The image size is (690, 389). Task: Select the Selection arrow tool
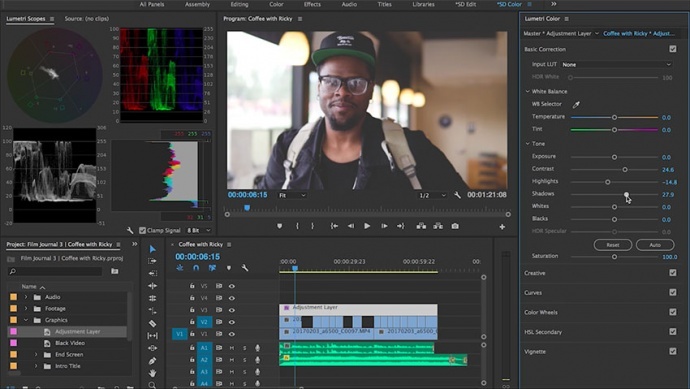pyautogui.click(x=152, y=249)
